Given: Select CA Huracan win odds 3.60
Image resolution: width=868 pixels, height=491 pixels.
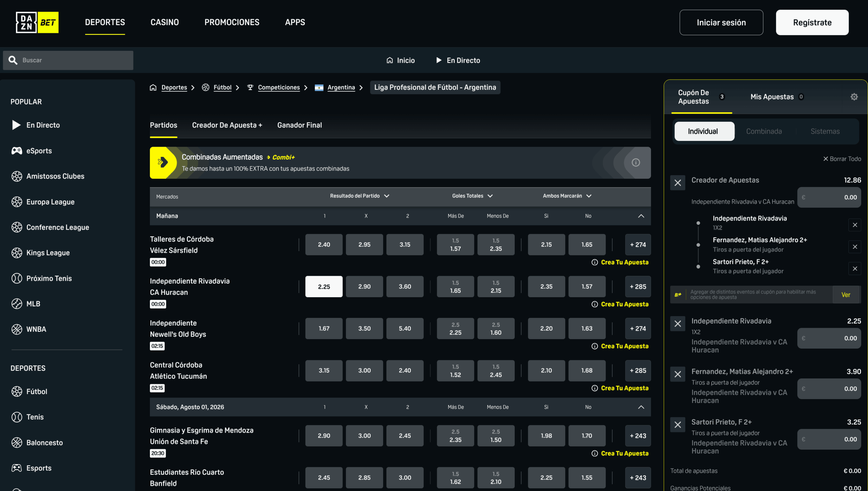Looking at the screenshot, I should tap(405, 287).
